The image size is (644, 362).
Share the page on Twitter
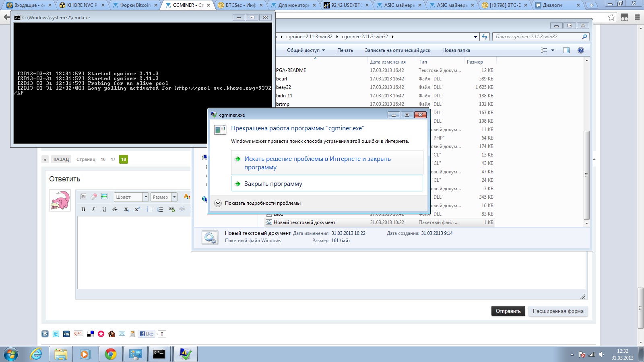click(x=56, y=334)
